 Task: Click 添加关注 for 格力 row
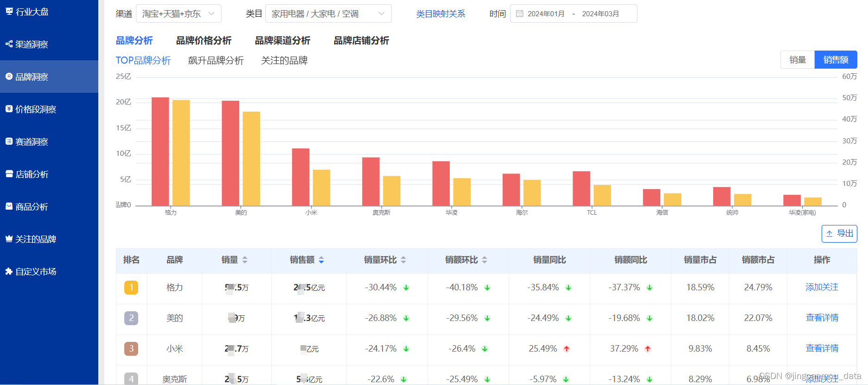pyautogui.click(x=822, y=287)
